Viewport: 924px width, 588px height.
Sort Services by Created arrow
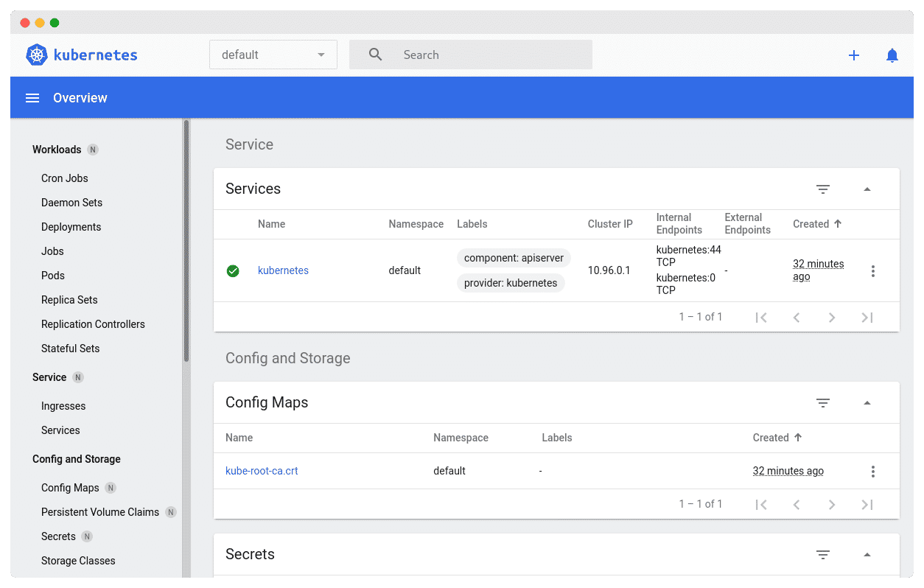pos(838,224)
